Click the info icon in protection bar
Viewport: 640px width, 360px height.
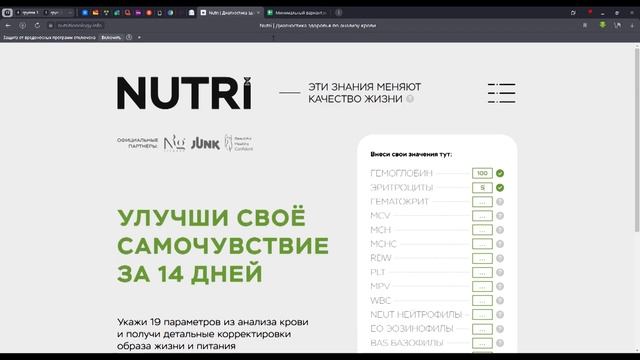coord(129,37)
